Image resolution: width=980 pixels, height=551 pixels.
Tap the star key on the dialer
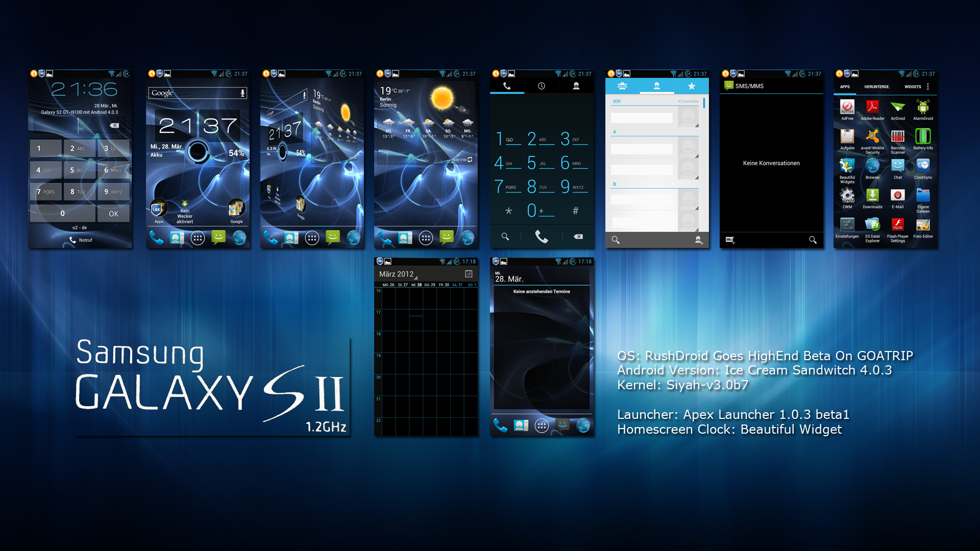click(x=508, y=211)
